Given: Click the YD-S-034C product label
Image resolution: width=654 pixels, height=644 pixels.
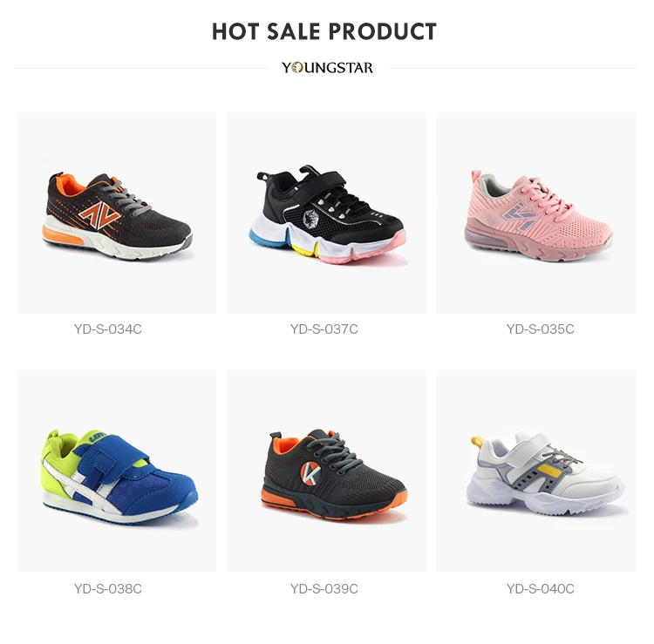Looking at the screenshot, I should click(x=108, y=329).
